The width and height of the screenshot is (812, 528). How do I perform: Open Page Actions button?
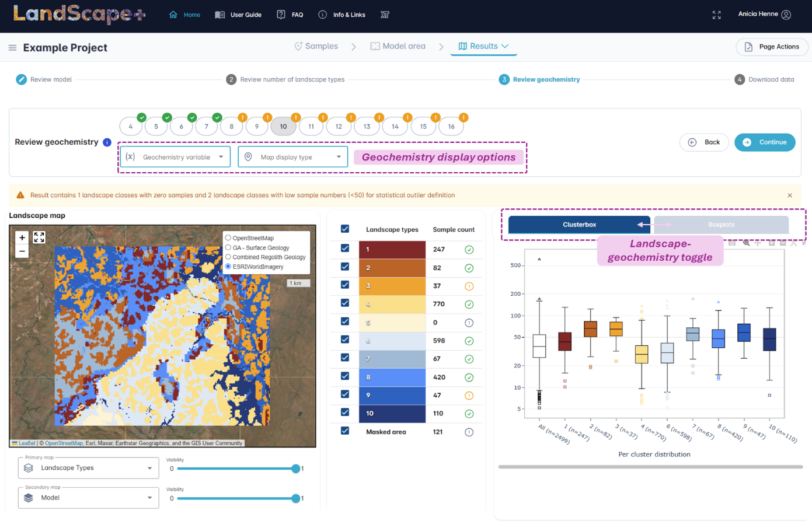[772, 47]
